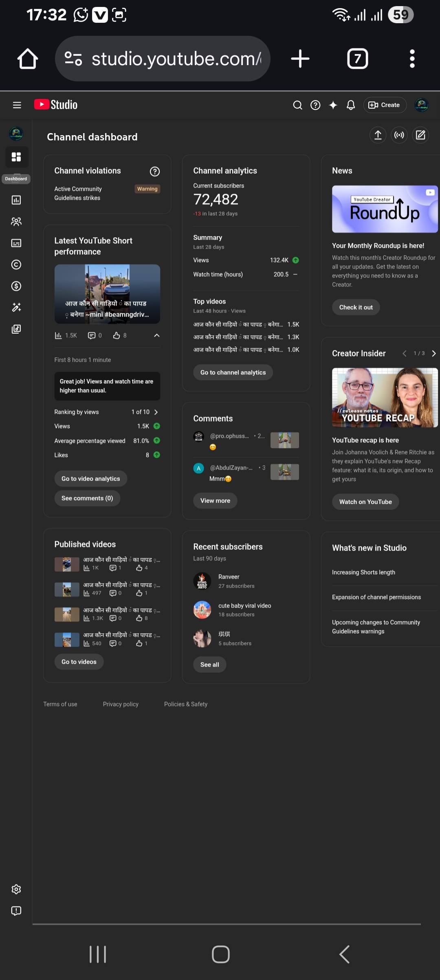Viewport: 440px width, 980px height.
Task: Click the YouTube Recap video thumbnail
Action: [x=385, y=398]
